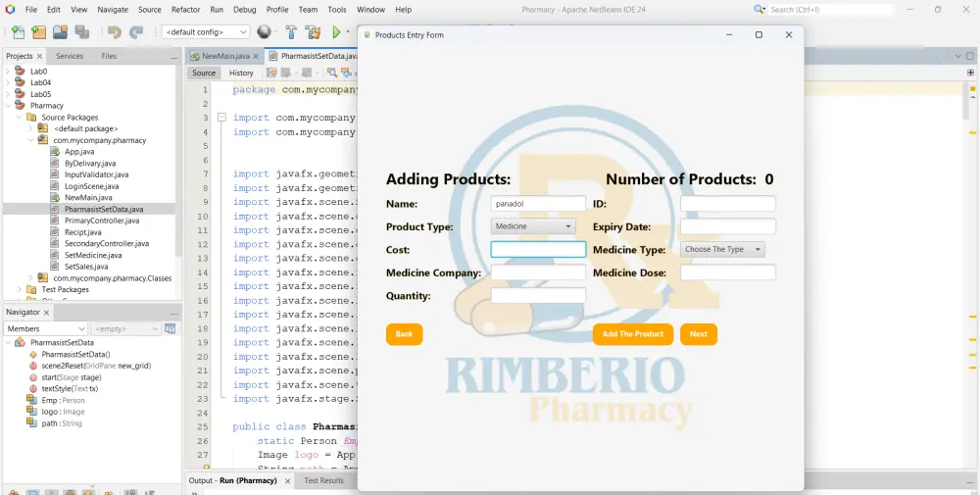Close the Output Run (Pharmacy) tab
980x495 pixels.
pyautogui.click(x=287, y=481)
